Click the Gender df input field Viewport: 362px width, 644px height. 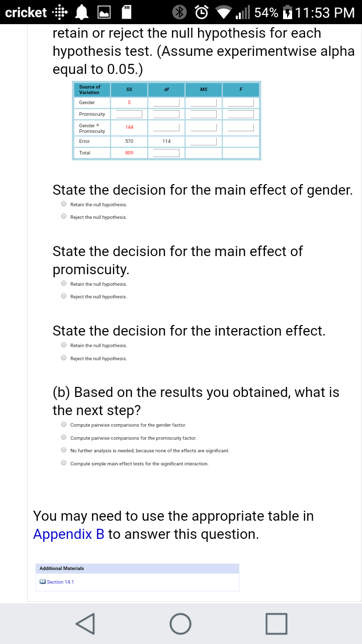coord(166,103)
